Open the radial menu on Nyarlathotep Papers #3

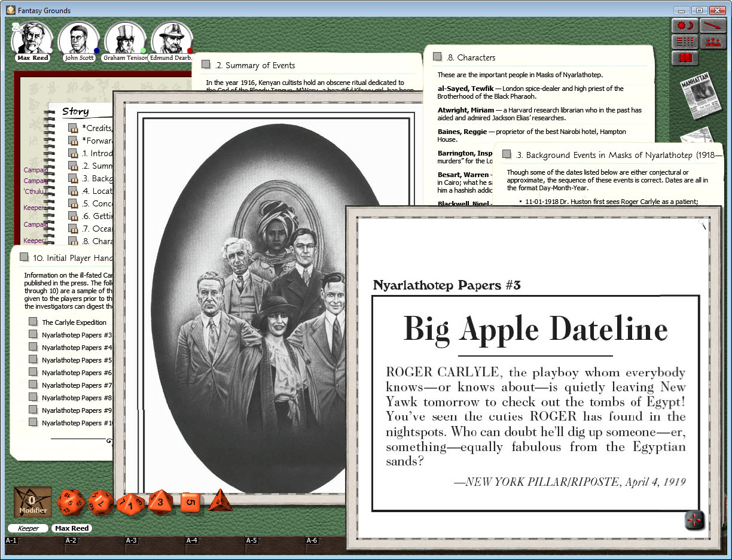pyautogui.click(x=694, y=521)
